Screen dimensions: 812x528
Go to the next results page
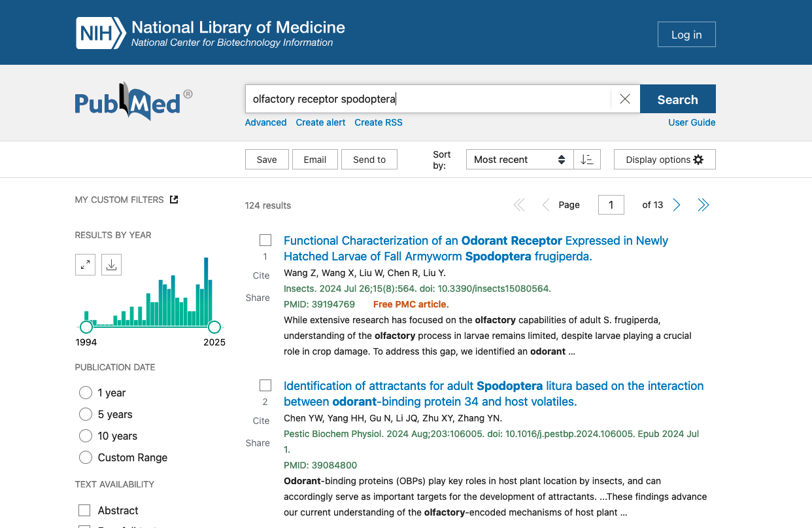point(677,205)
